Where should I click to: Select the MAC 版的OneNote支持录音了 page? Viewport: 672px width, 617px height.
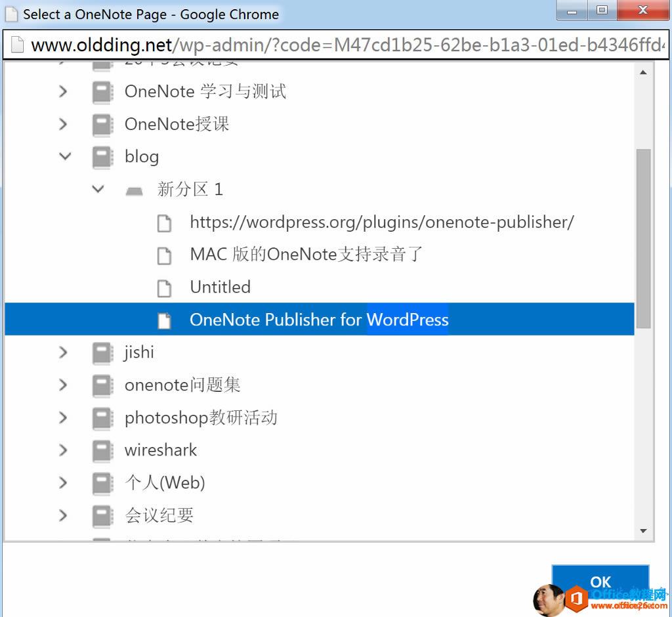[x=306, y=255]
